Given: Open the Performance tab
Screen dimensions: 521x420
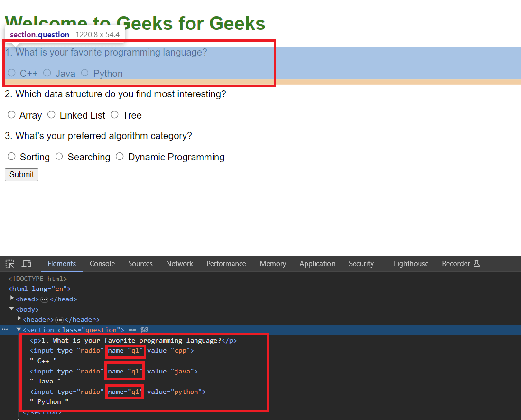Looking at the screenshot, I should [x=226, y=264].
